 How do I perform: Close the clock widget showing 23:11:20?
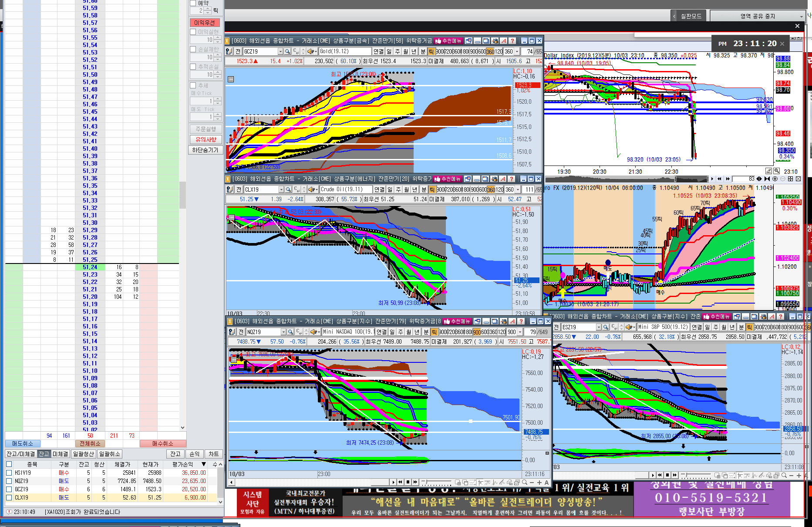pyautogui.click(x=782, y=44)
